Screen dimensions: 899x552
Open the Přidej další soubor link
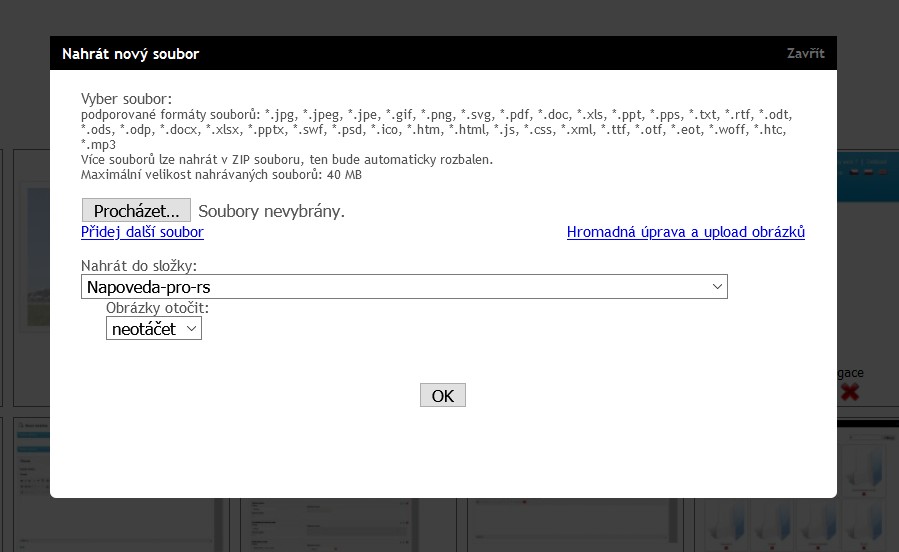click(x=142, y=232)
